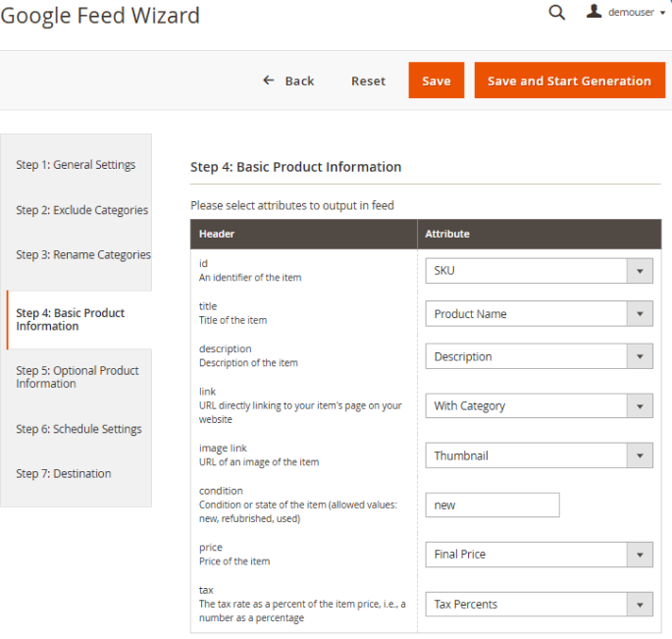Go to Step 7: Destination
This screenshot has width=672, height=639.
pos(64,473)
